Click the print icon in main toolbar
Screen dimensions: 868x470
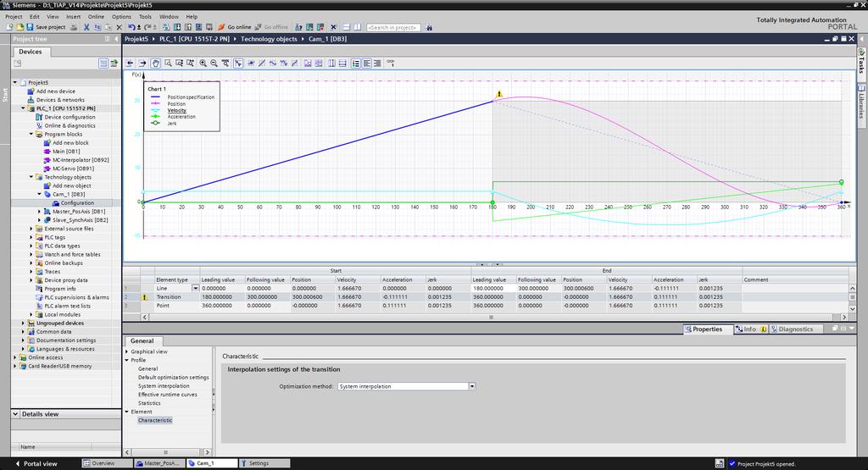pyautogui.click(x=74, y=27)
